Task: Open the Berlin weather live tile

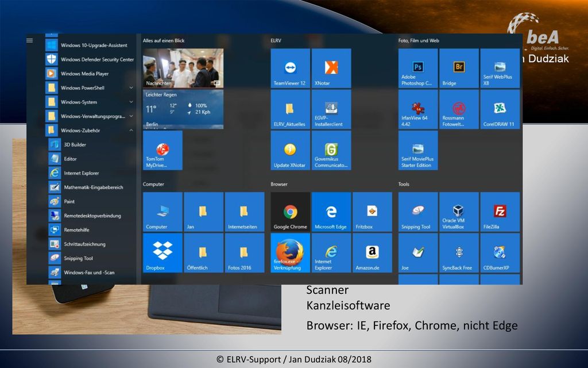Action: pos(183,109)
